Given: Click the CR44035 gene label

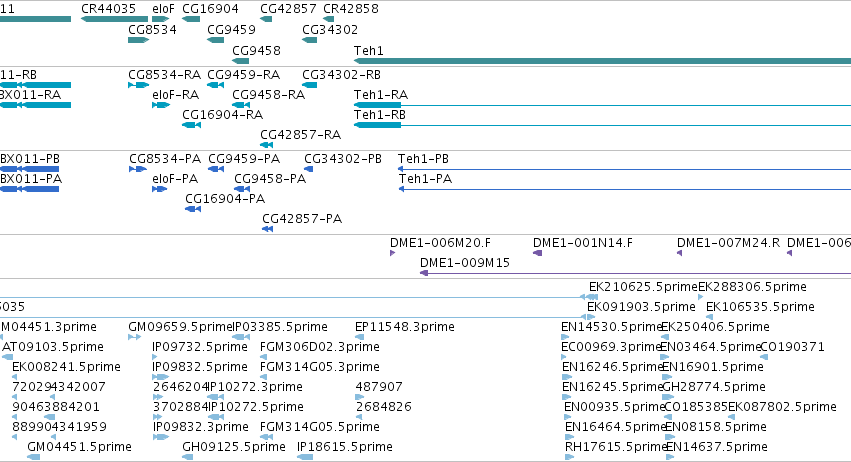Looking at the screenshot, I should point(108,9).
